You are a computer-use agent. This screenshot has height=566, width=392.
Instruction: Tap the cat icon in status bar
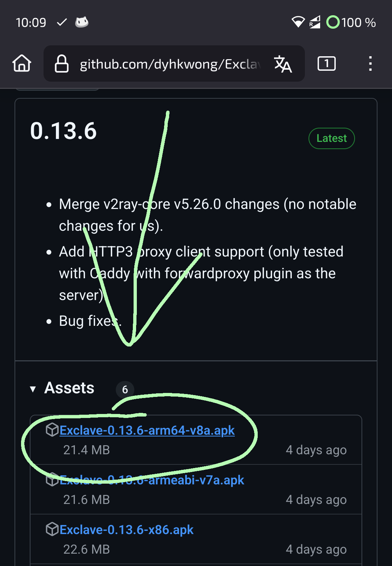pos(82,22)
